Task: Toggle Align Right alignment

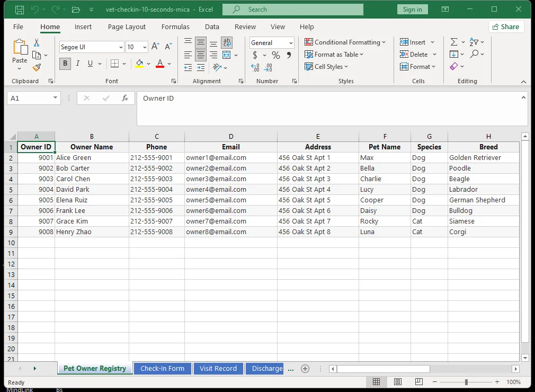Action: click(x=213, y=55)
